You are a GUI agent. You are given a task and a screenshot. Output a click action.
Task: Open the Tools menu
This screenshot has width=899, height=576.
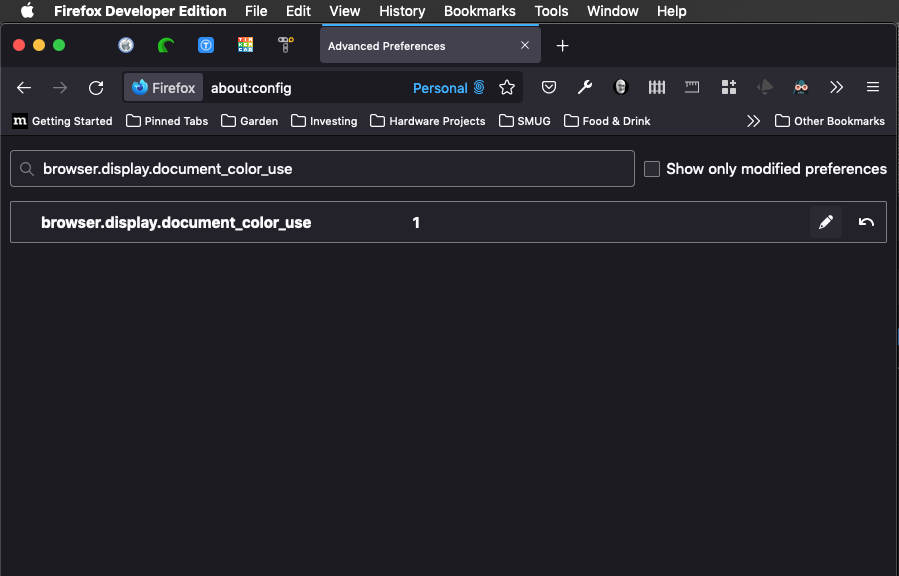click(x=551, y=11)
